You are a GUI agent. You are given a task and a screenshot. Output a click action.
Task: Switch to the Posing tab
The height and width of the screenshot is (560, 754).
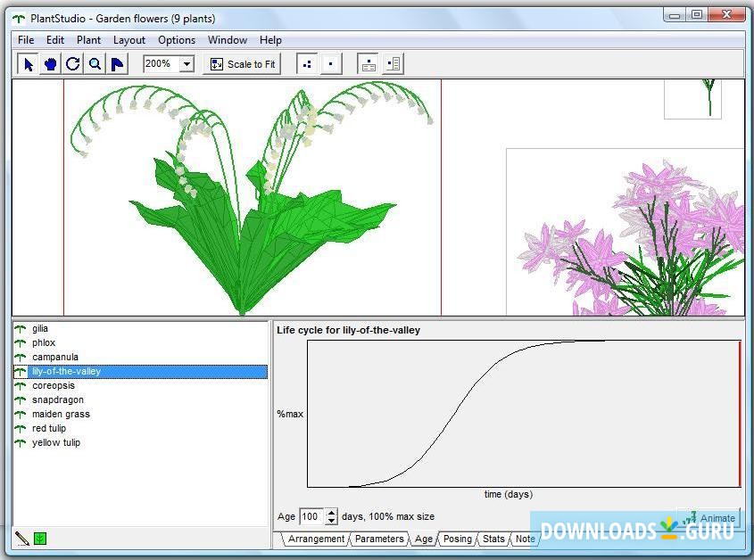(457, 539)
